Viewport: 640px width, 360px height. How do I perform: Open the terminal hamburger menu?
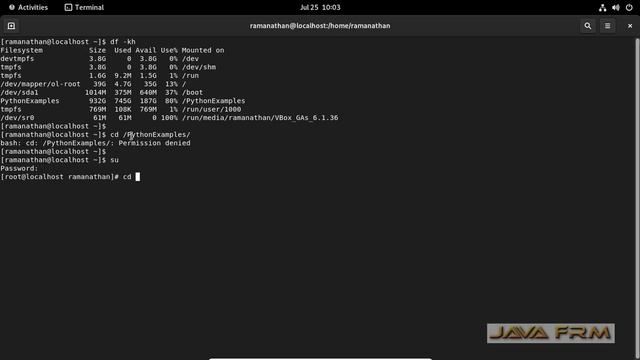607,26
